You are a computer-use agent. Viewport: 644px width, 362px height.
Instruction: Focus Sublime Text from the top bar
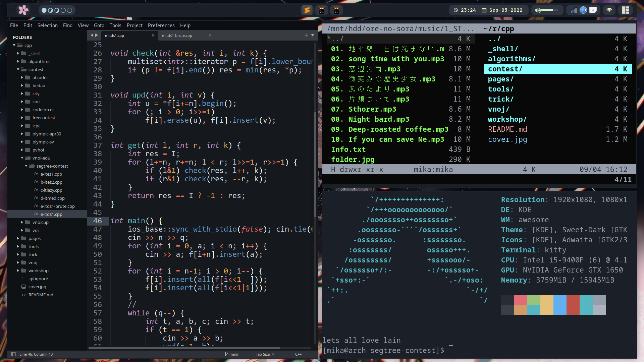point(307,10)
